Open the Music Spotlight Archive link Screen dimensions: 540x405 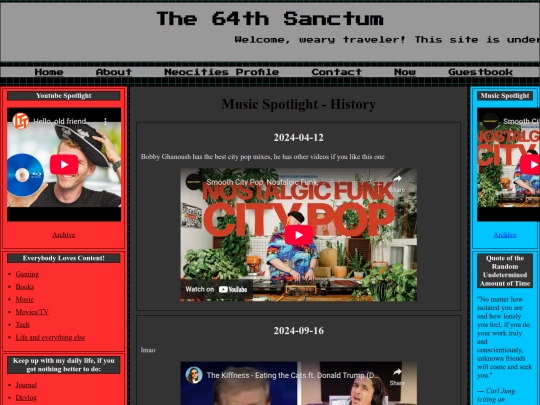coord(505,235)
